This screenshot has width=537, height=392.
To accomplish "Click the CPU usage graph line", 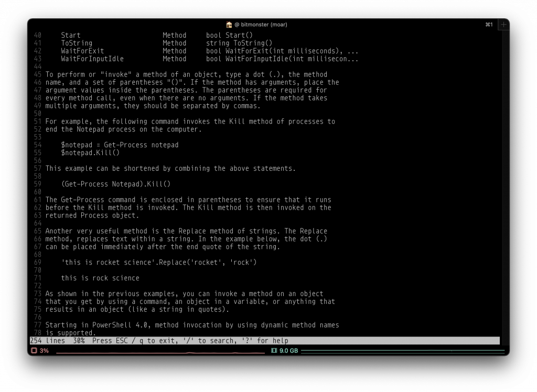I will pyautogui.click(x=160, y=352).
